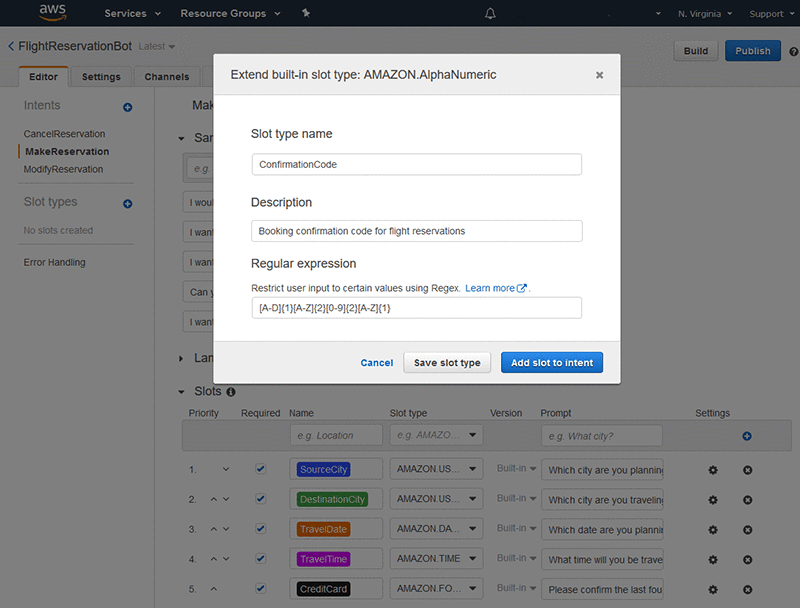The image size is (800, 608).
Task: Add the new slot row with the plus icon
Action: (747, 436)
